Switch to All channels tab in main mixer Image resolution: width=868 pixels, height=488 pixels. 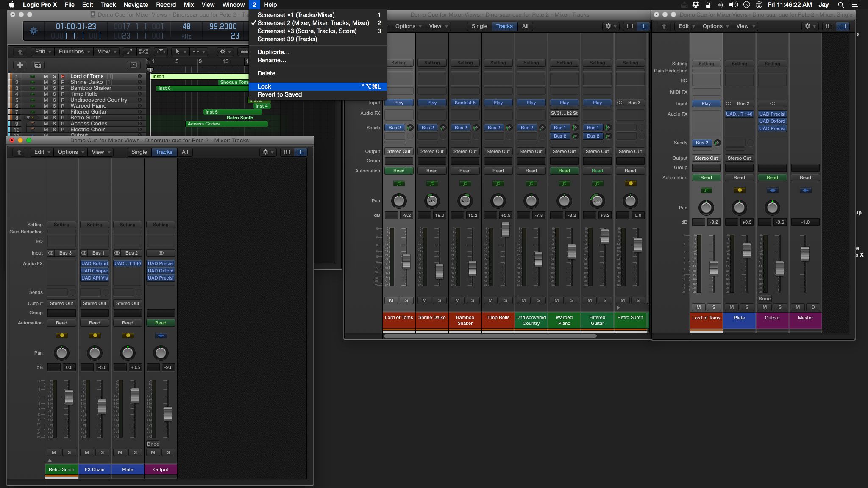525,25
